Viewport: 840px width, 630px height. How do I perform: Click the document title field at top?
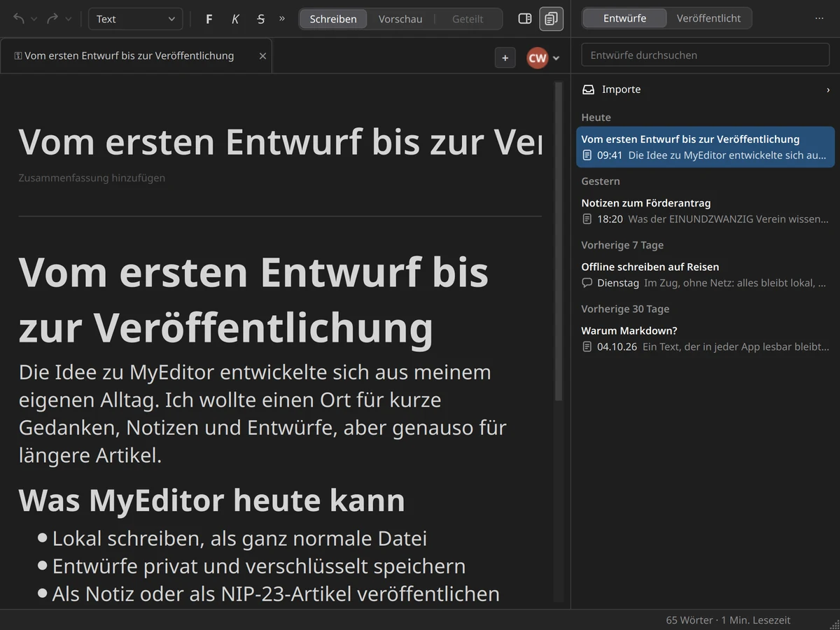[x=280, y=142]
